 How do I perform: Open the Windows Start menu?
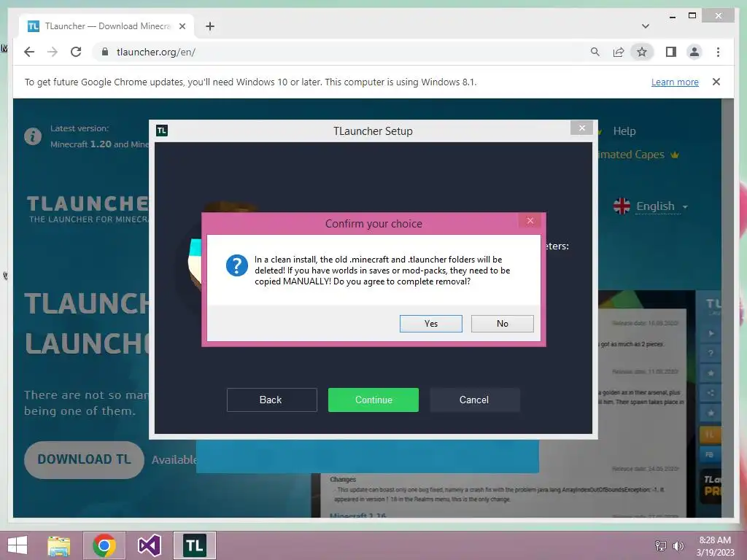coord(18,545)
